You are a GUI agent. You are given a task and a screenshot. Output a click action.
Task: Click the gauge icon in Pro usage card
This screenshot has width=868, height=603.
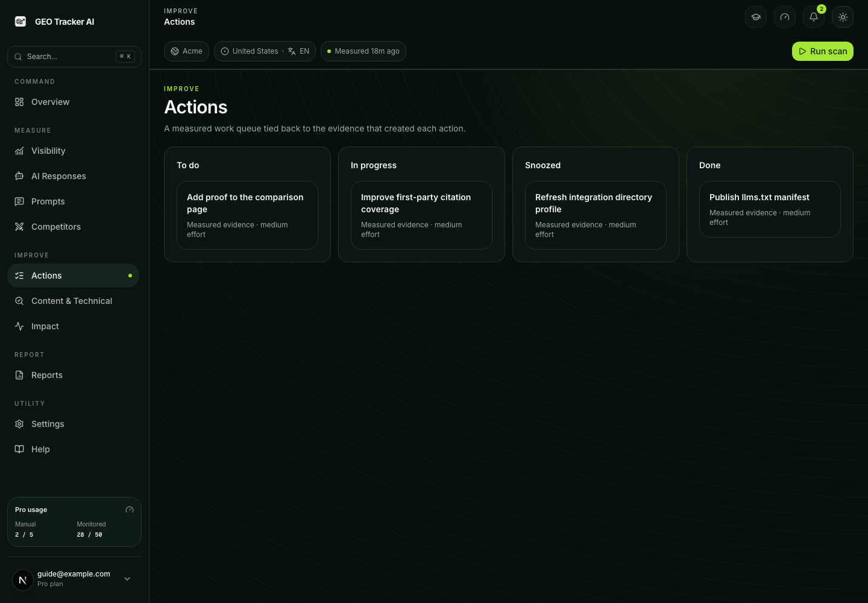pyautogui.click(x=130, y=510)
